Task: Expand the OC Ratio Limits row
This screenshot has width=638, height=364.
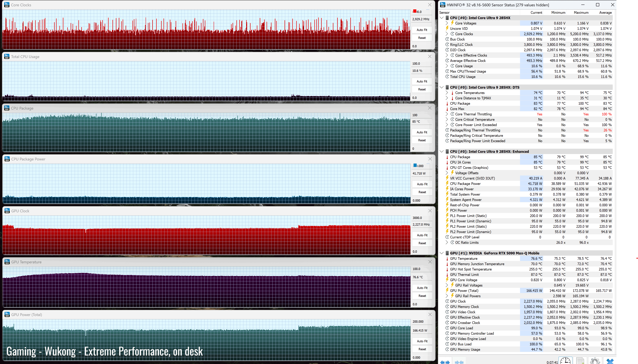Action: [x=447, y=242]
